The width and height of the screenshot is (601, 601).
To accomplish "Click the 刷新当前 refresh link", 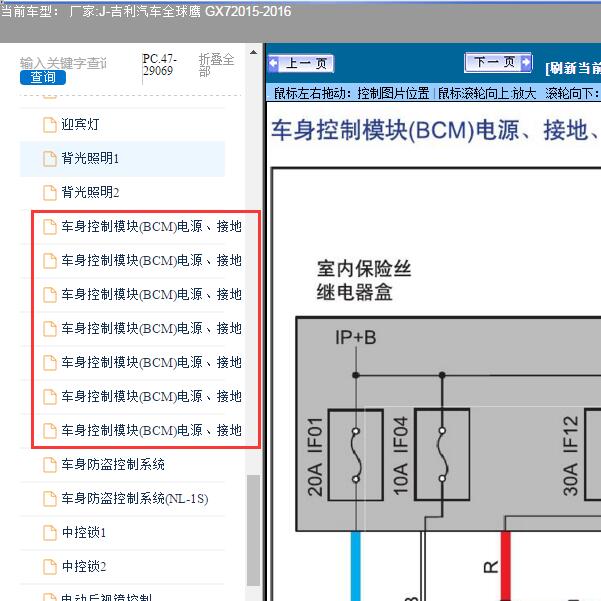I will click(x=573, y=68).
